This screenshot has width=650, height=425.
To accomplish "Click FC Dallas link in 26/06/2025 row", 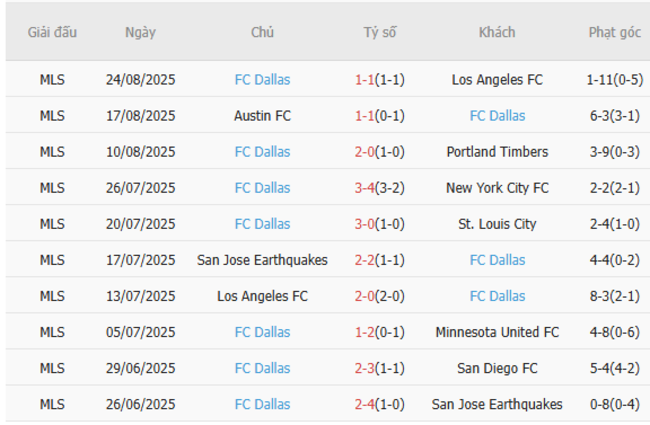I will (262, 404).
